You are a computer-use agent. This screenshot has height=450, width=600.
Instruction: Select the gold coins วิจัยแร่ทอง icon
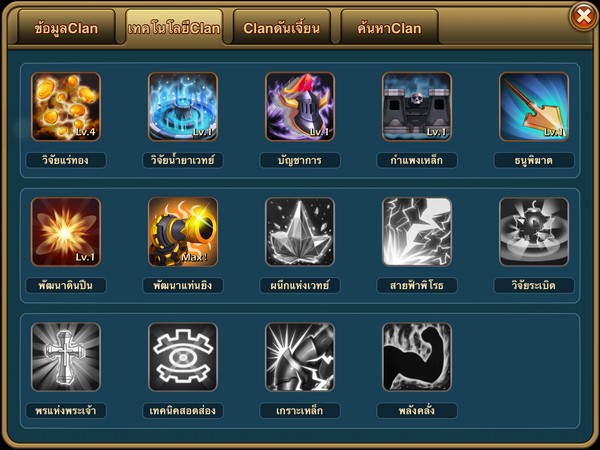[66, 106]
